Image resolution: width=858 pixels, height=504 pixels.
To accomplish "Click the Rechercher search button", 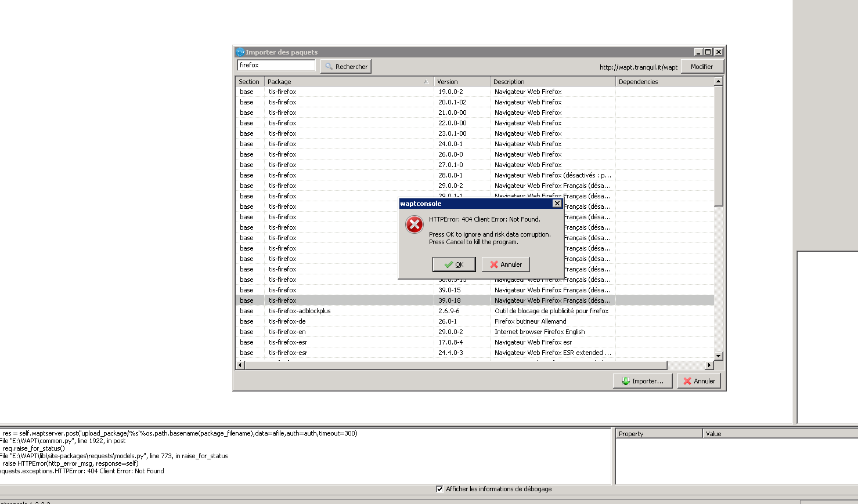I will 346,67.
